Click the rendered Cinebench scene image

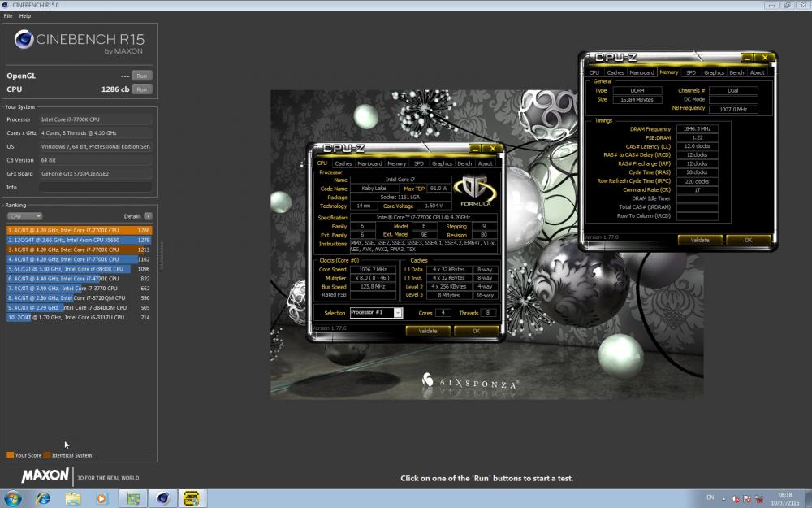click(486, 244)
